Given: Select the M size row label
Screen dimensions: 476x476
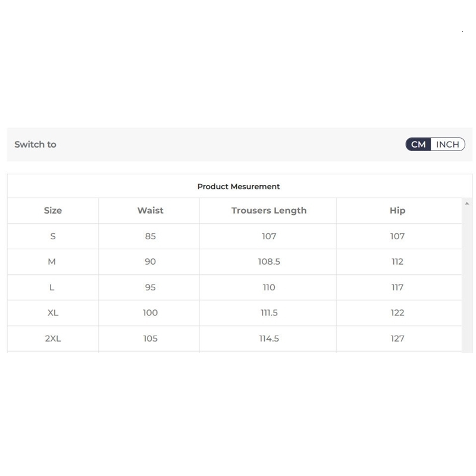Looking at the screenshot, I should click(52, 262).
